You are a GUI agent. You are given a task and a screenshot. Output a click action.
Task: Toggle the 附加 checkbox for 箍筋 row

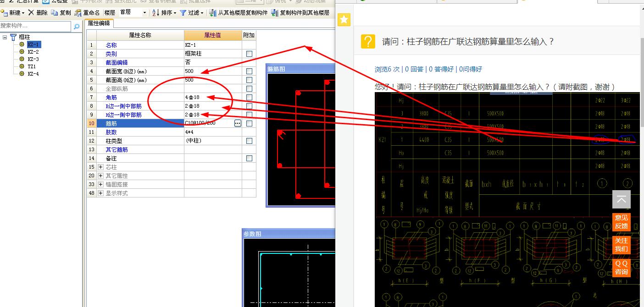[x=249, y=123]
